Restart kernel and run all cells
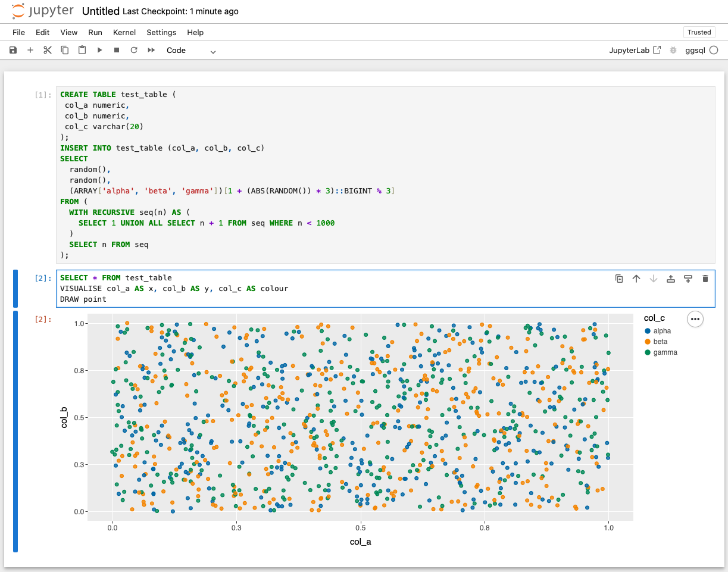This screenshot has width=728, height=572. [x=151, y=51]
